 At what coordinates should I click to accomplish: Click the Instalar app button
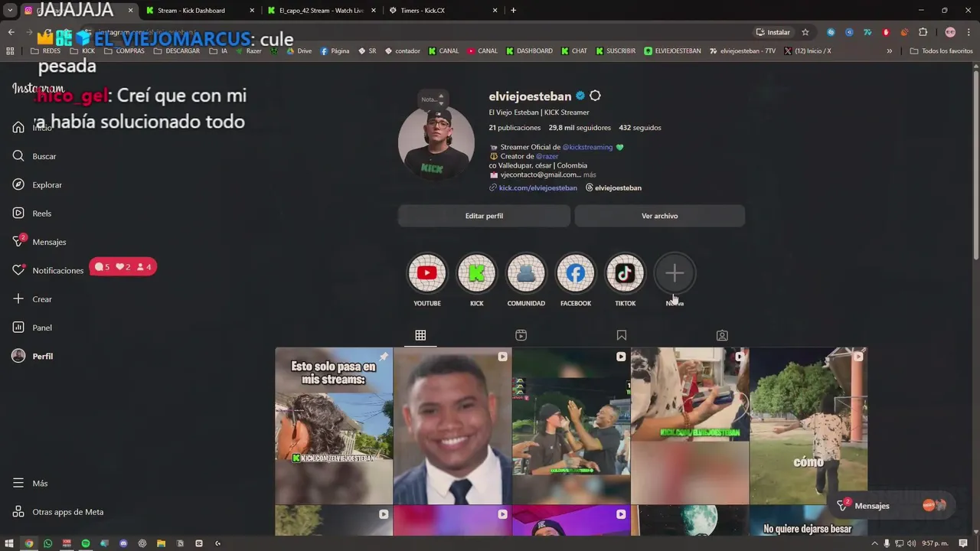click(x=773, y=32)
